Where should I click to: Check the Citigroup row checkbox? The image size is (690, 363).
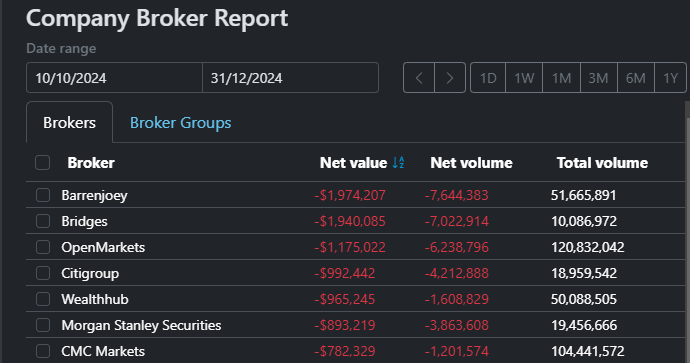point(43,273)
